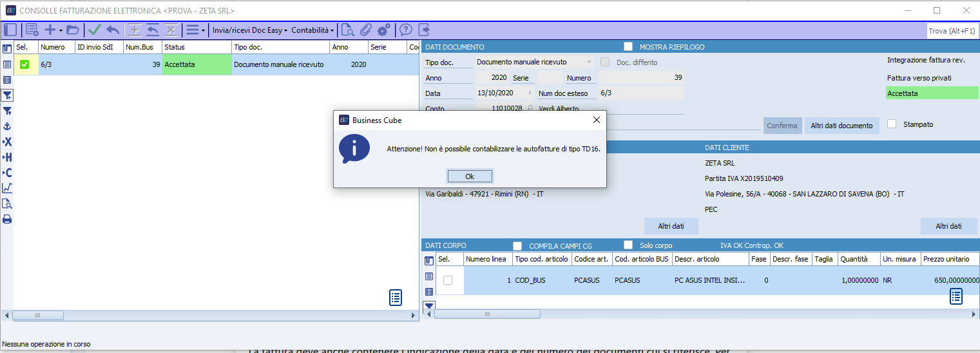Click the list icon at bottom of document grid
Image resolution: width=980 pixels, height=353 pixels.
coord(396,298)
